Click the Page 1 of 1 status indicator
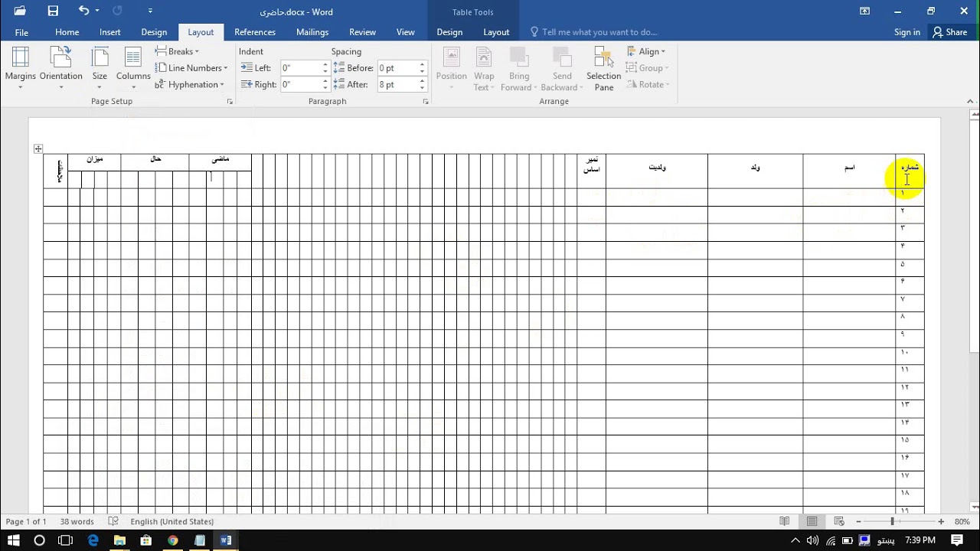The width and height of the screenshot is (980, 551). coord(26,522)
